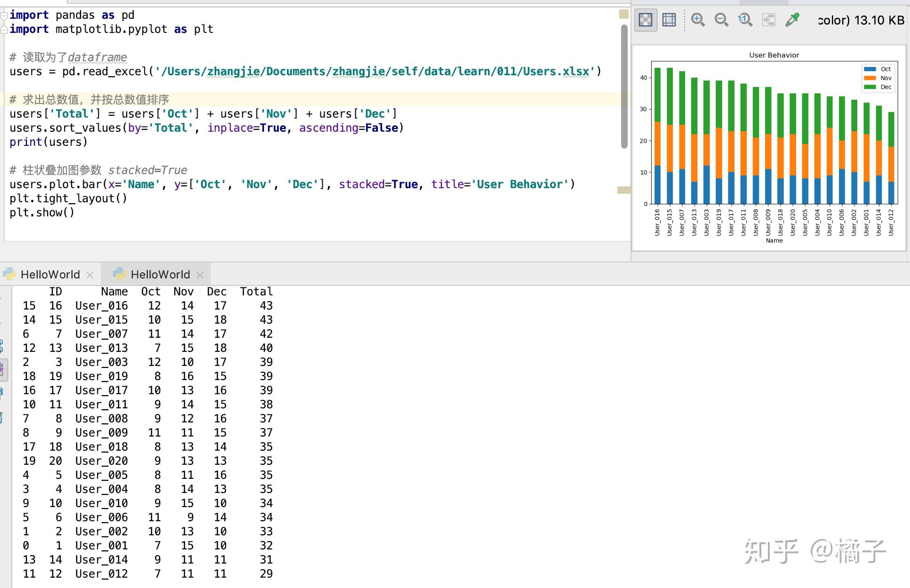This screenshot has width=910, height=588.
Task: Click the 'User Behavior' chart title
Action: [774, 55]
